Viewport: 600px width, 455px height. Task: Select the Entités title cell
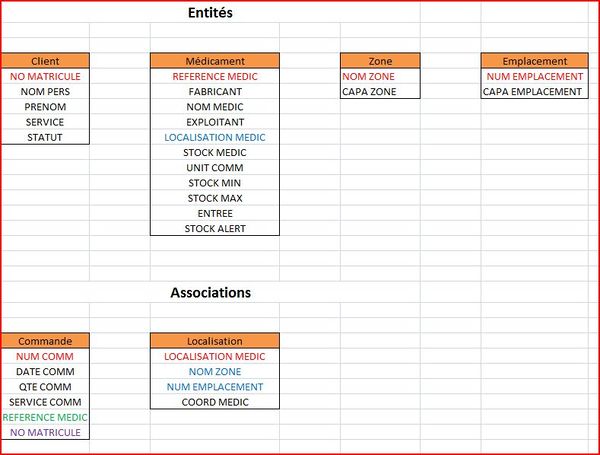click(215, 14)
